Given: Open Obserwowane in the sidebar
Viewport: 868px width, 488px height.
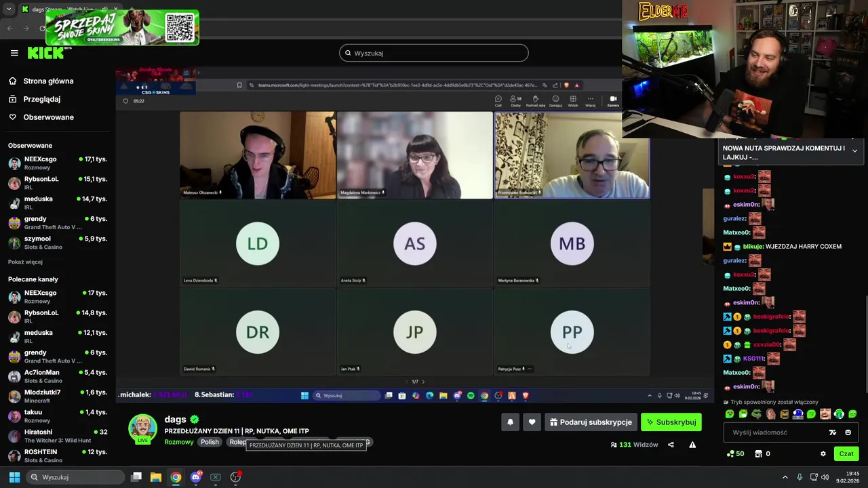Looking at the screenshot, I should 48,117.
